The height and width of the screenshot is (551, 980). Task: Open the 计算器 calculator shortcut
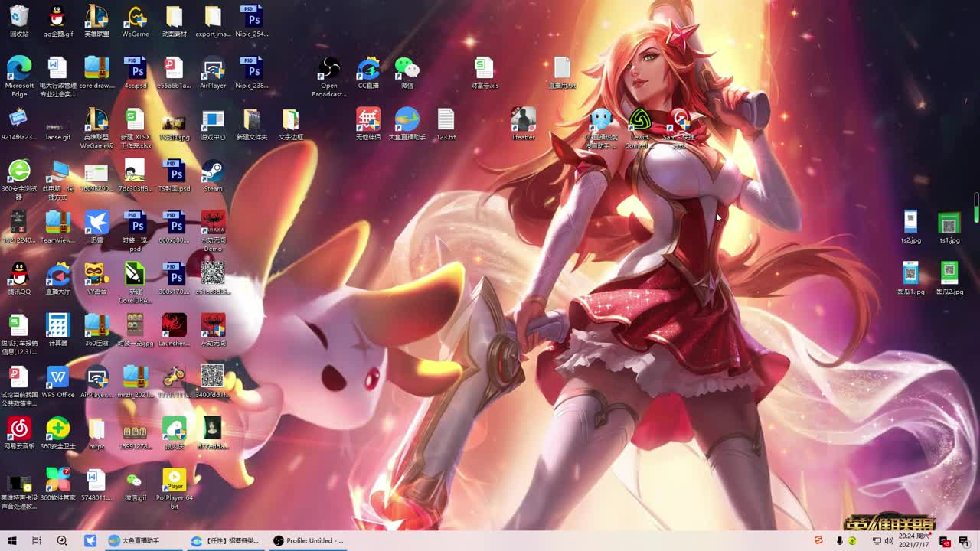[57, 325]
